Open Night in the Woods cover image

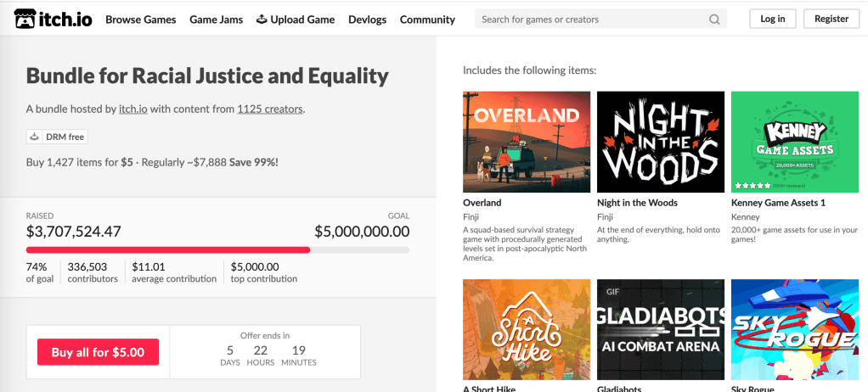point(661,140)
